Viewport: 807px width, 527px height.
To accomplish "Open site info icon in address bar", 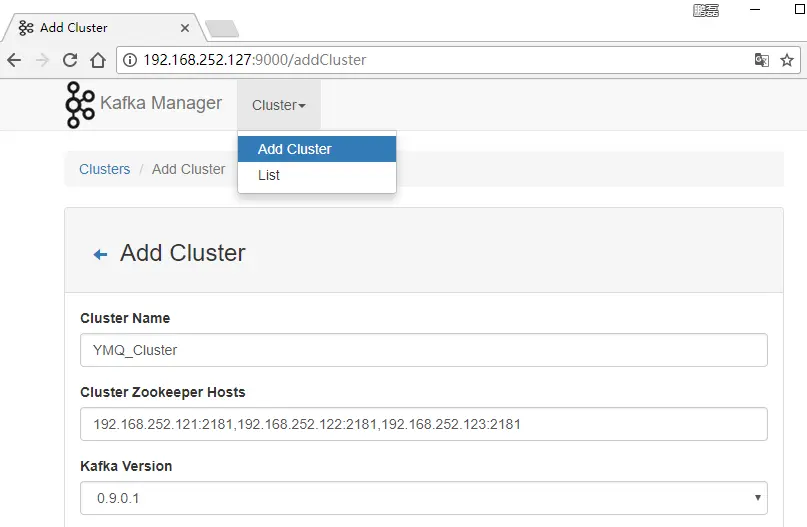I will [x=130, y=60].
